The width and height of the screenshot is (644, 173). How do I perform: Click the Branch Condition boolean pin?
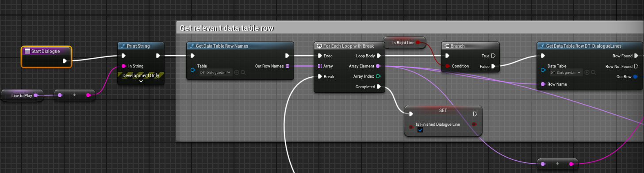[x=447, y=66]
